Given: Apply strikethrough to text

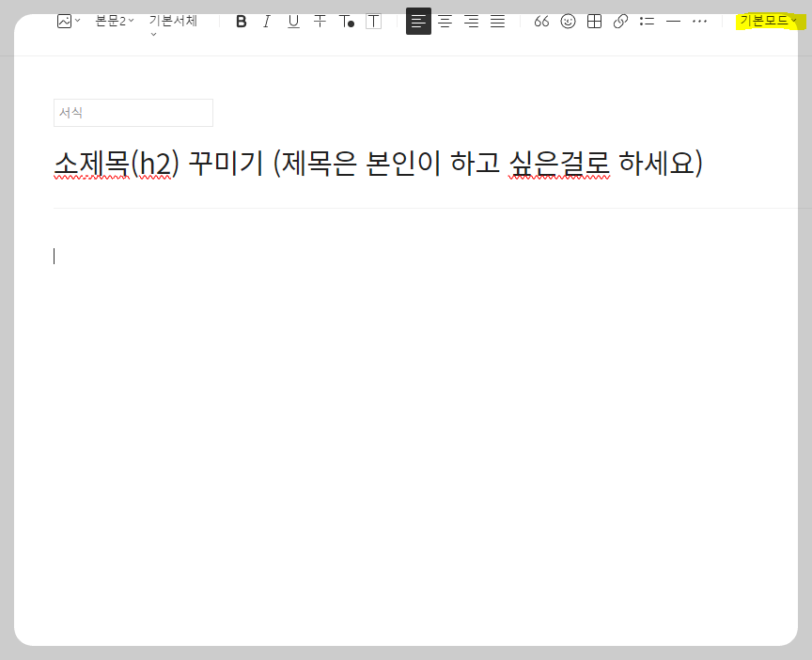Looking at the screenshot, I should 320,21.
